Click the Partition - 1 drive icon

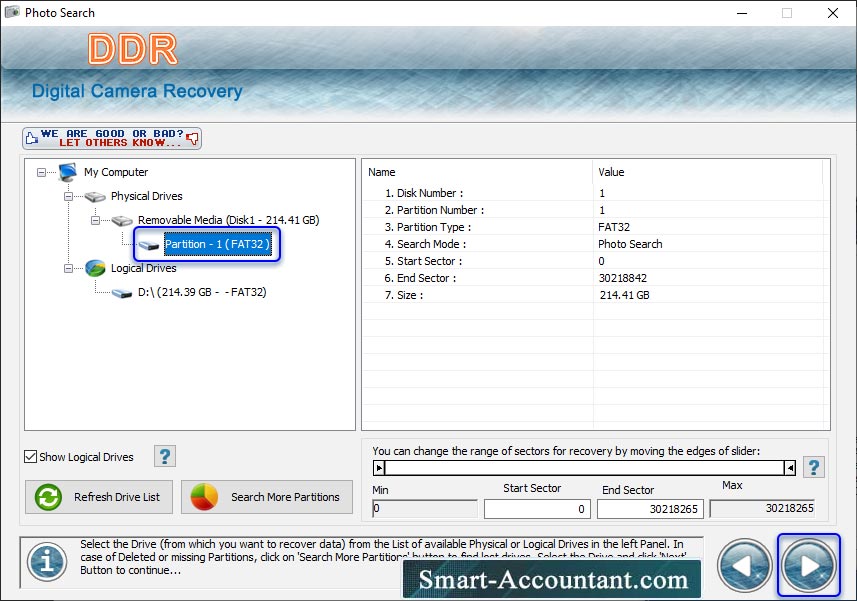(149, 245)
